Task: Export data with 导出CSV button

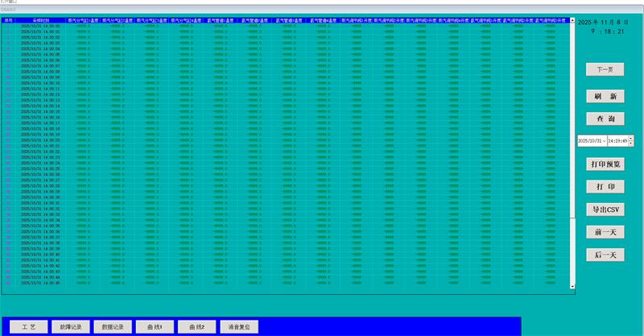Action: pos(605,209)
